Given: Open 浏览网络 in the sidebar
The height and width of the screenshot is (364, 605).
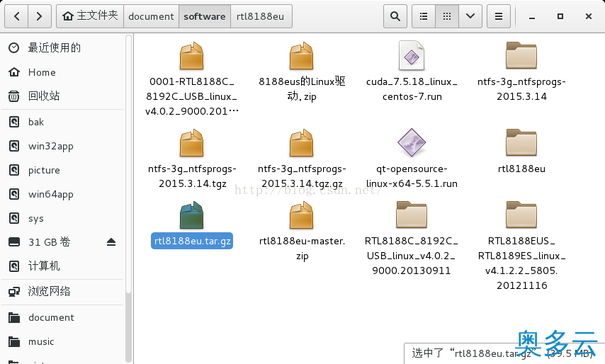Looking at the screenshot, I should coord(62,292).
